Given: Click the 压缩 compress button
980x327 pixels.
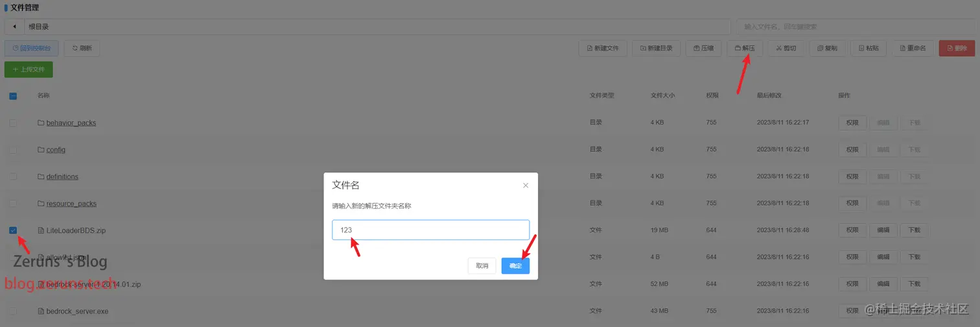Looking at the screenshot, I should point(703,48).
